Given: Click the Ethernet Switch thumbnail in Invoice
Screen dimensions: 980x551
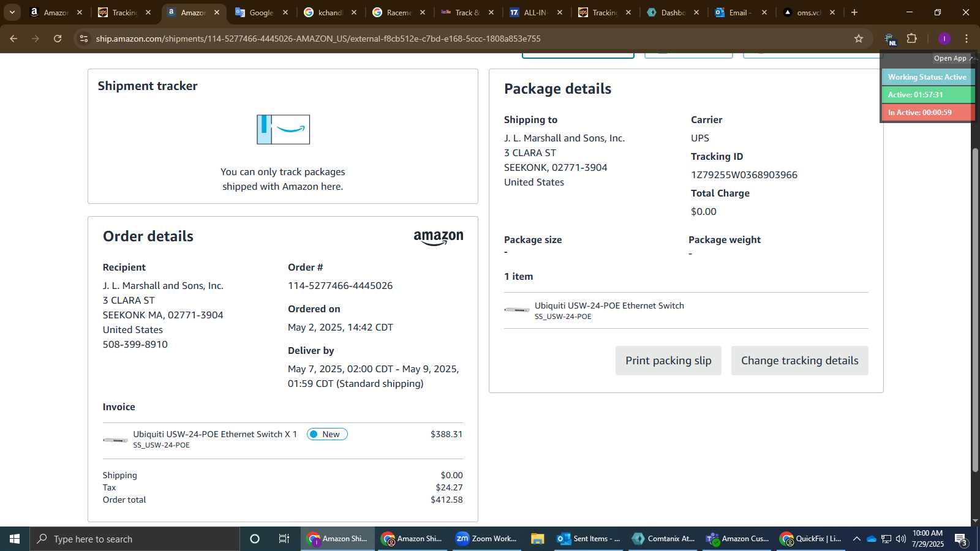Looking at the screenshot, I should [115, 440].
